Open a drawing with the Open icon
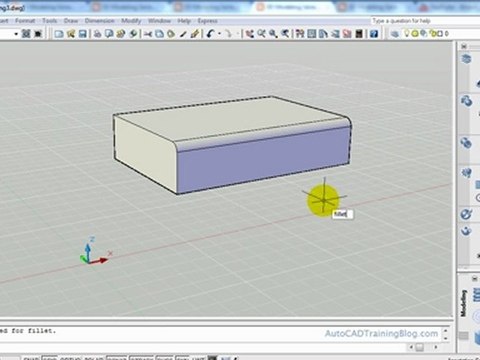This screenshot has width=480, height=360. [71, 34]
